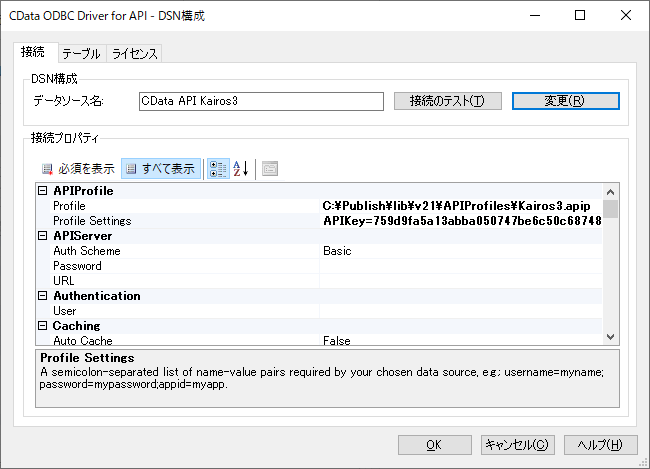Click the empty URL value field
This screenshot has height=469, width=650.
[461, 281]
